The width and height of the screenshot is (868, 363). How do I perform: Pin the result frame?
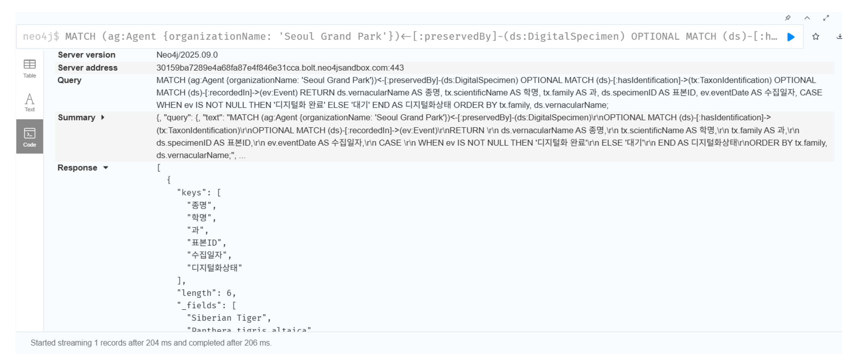point(788,18)
